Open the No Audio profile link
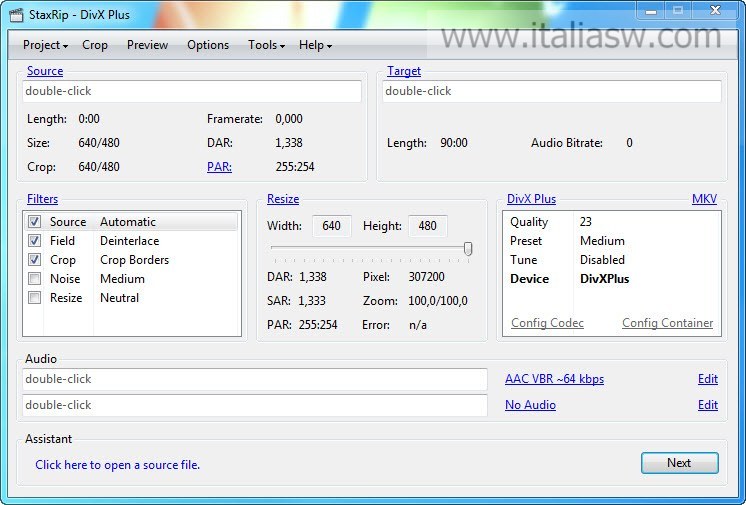 (x=530, y=405)
